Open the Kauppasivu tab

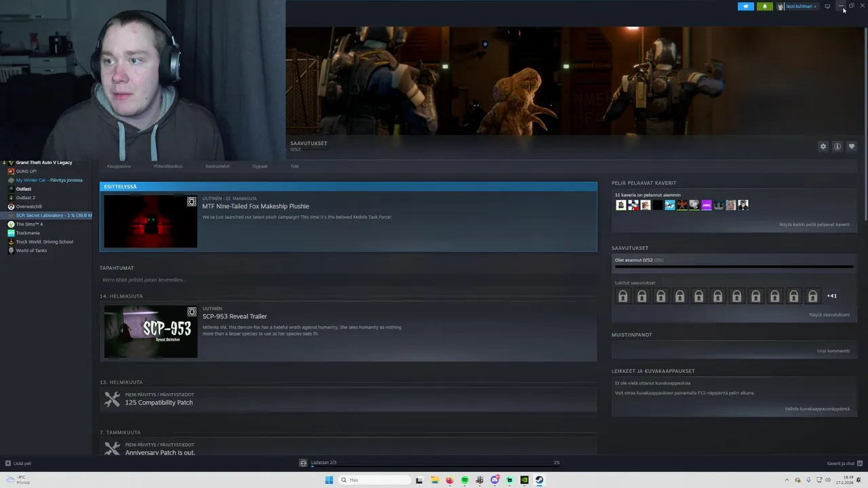click(x=119, y=166)
